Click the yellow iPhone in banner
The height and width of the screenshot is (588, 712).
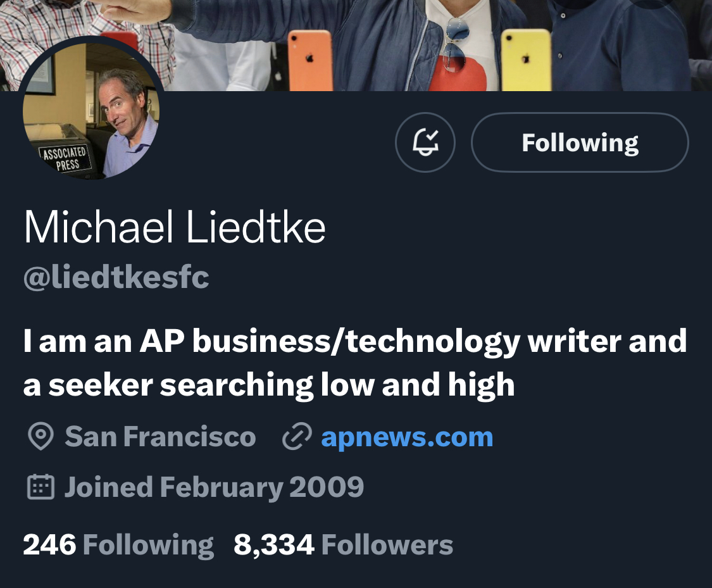coord(527,60)
